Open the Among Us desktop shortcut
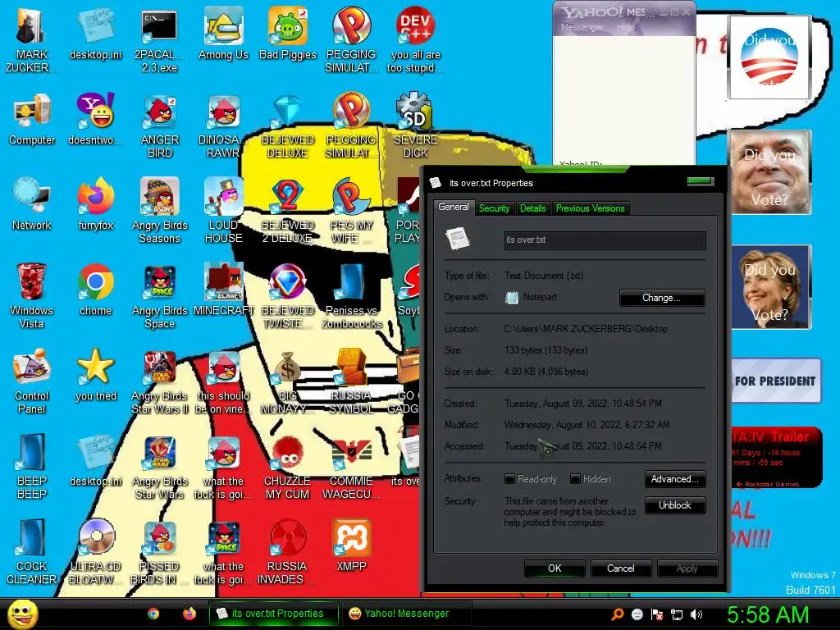Viewport: 840px width, 630px height. (223, 26)
